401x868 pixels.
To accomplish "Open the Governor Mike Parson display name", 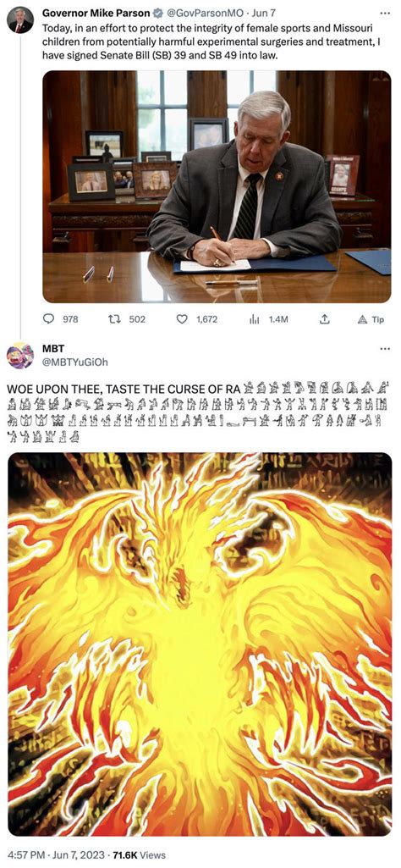I will (96, 12).
